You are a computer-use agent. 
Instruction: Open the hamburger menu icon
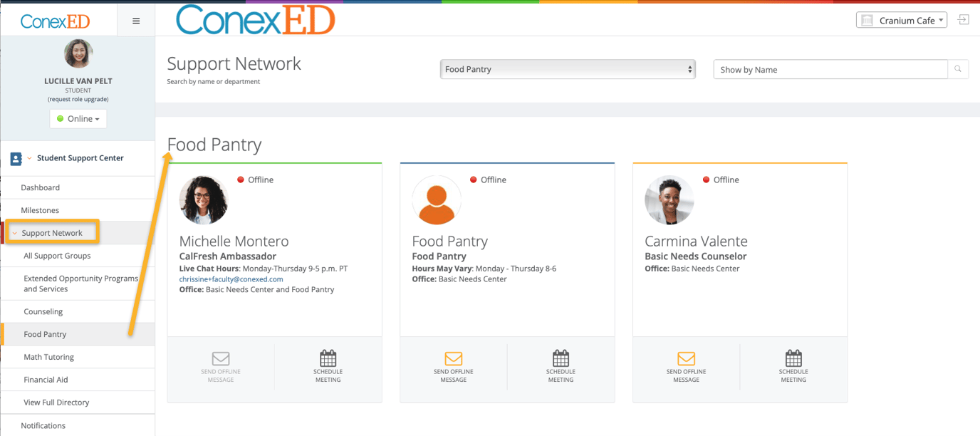(x=135, y=20)
